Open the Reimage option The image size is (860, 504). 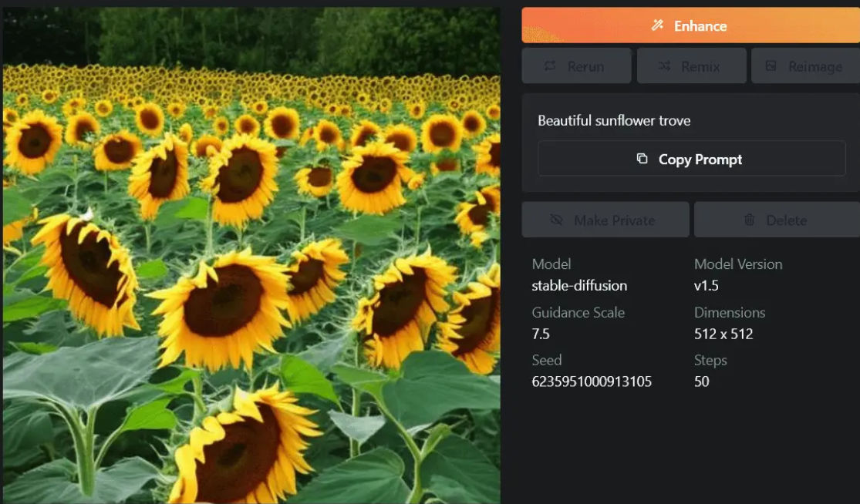[x=806, y=66]
